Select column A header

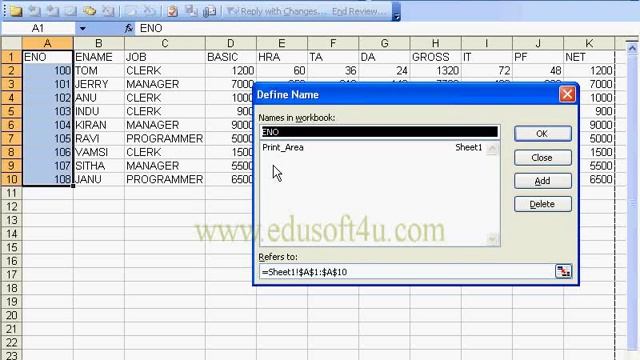point(47,43)
